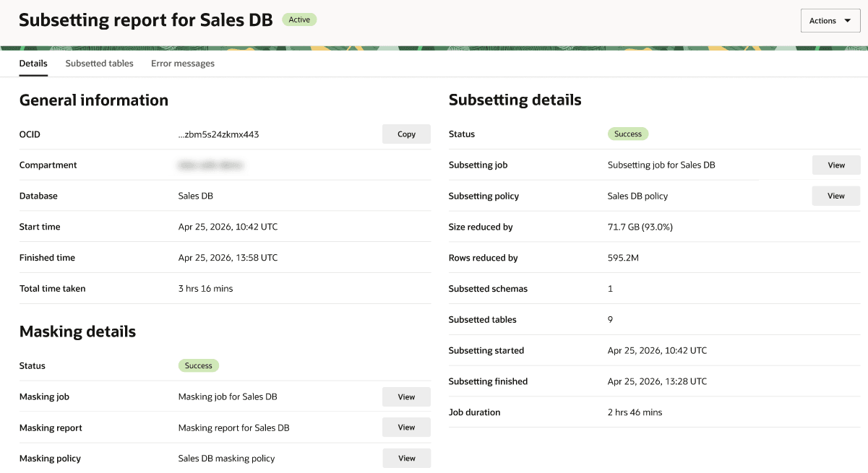
Task: Click the Job duration label
Action: point(474,413)
